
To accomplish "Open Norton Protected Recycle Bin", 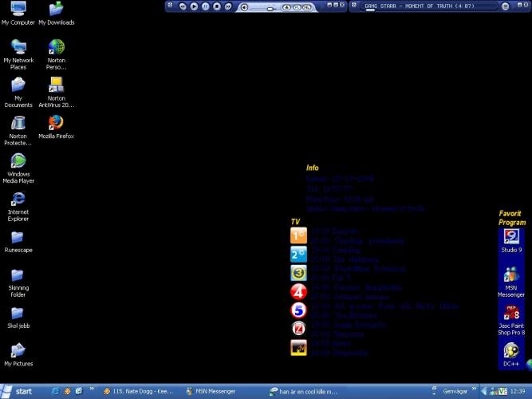I will (x=18, y=130).
